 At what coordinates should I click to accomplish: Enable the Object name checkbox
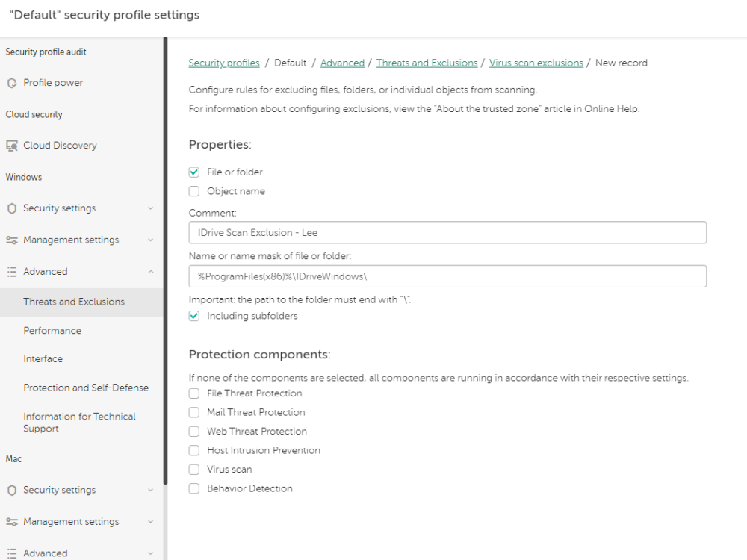pos(194,191)
